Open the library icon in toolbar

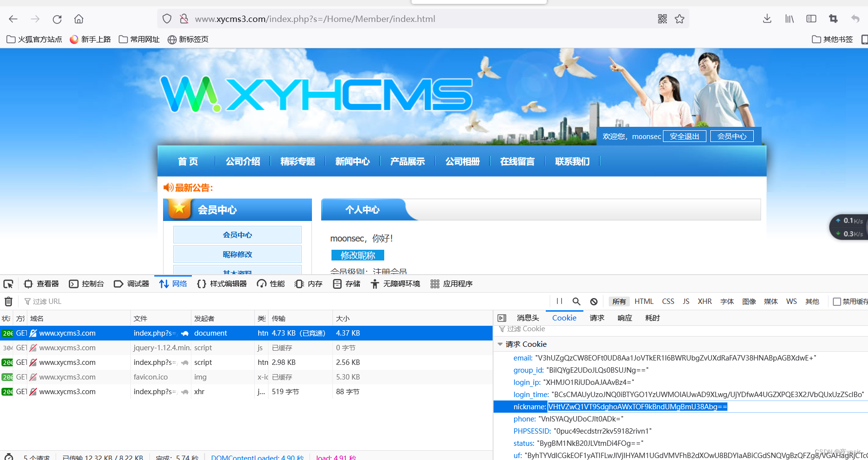(789, 19)
